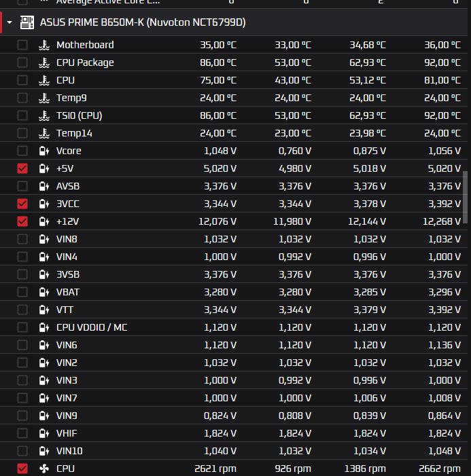
Task: Click the temperature icon beside Temp9
Action: [x=44, y=98]
